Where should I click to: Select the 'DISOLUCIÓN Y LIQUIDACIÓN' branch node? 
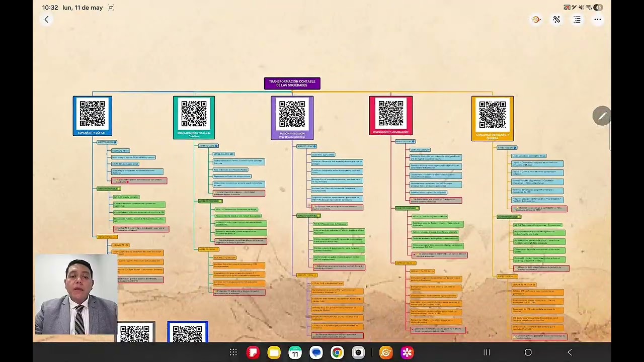click(391, 116)
